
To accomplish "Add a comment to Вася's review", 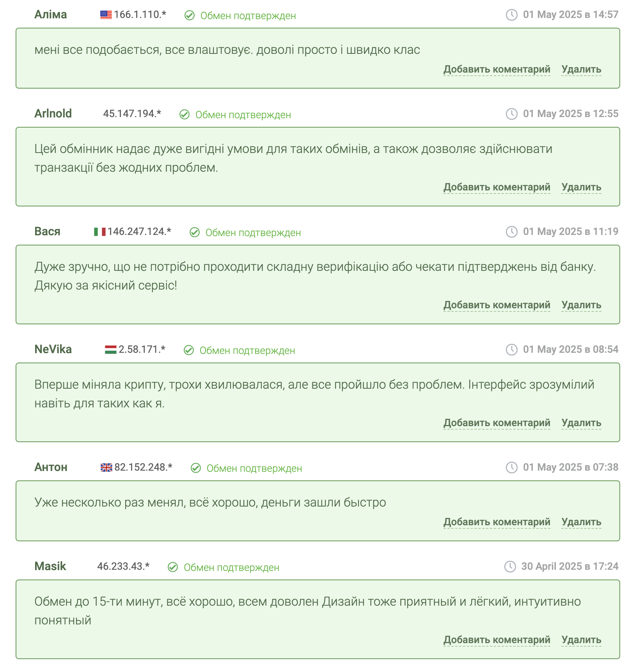I will 497,305.
